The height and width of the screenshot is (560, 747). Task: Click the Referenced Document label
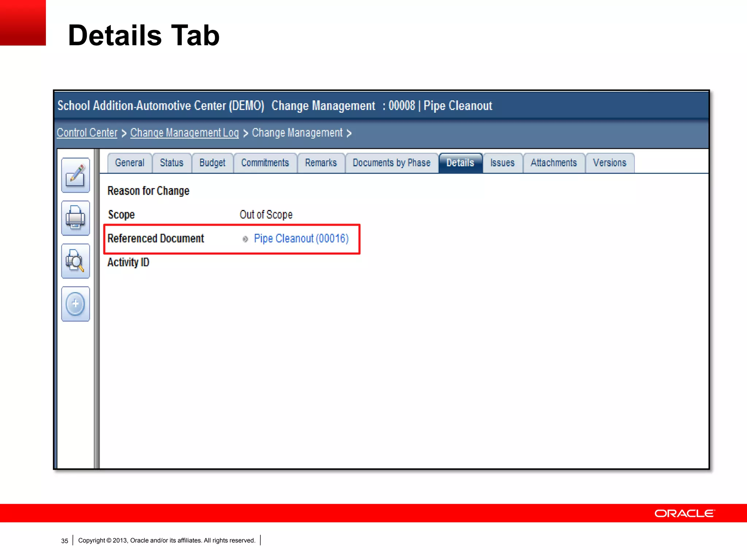(x=156, y=238)
